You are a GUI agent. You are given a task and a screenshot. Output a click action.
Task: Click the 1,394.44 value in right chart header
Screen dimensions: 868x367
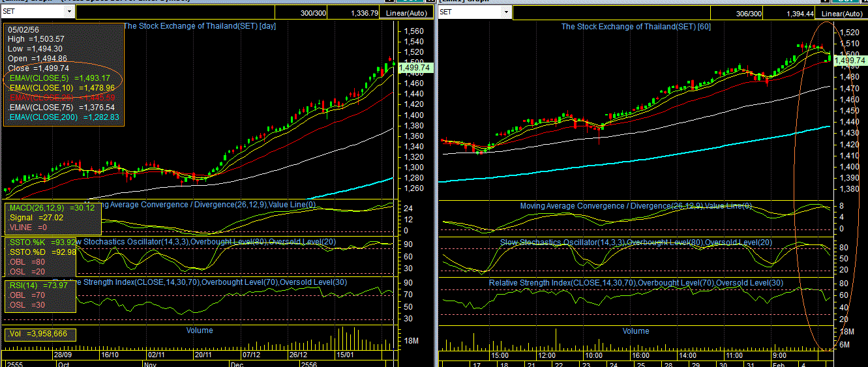[x=800, y=12]
